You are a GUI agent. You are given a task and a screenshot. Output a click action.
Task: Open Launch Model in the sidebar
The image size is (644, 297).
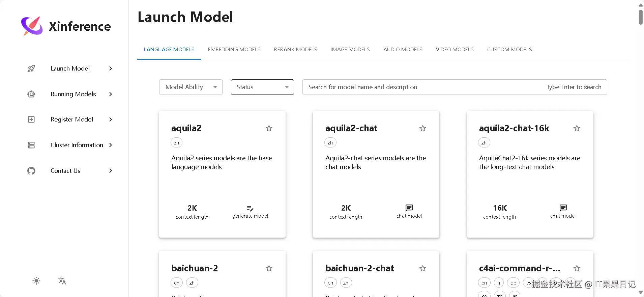(x=70, y=69)
